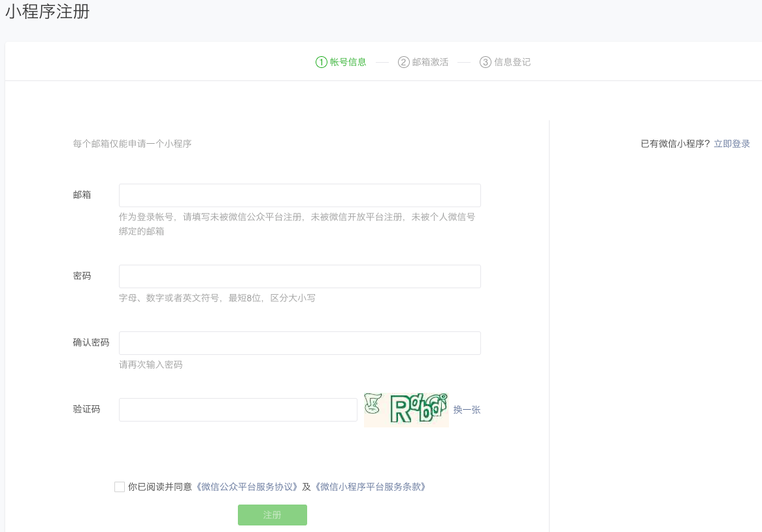This screenshot has height=532, width=762.
Task: Click into the 密码 password field
Action: click(x=299, y=276)
